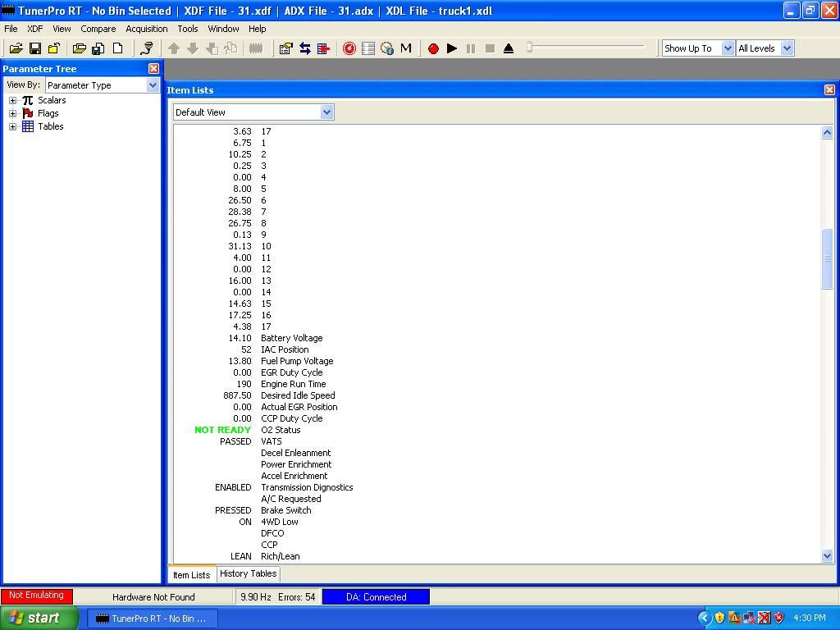Click the M monitor icon in the toolbar

tap(406, 48)
